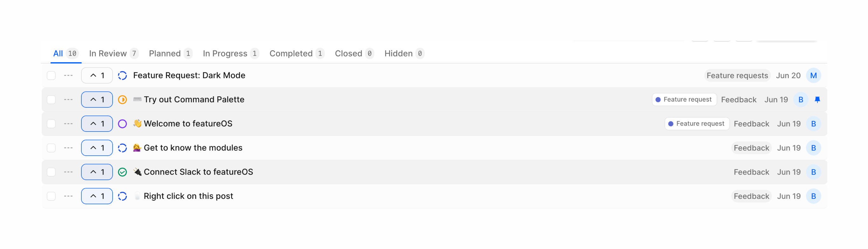Click the status icon on Right click post row

(x=122, y=196)
